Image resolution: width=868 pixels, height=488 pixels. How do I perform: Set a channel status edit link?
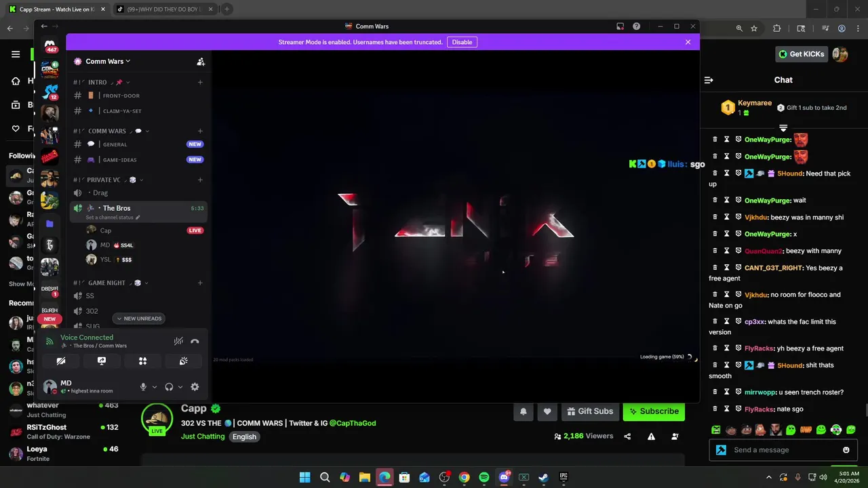113,218
